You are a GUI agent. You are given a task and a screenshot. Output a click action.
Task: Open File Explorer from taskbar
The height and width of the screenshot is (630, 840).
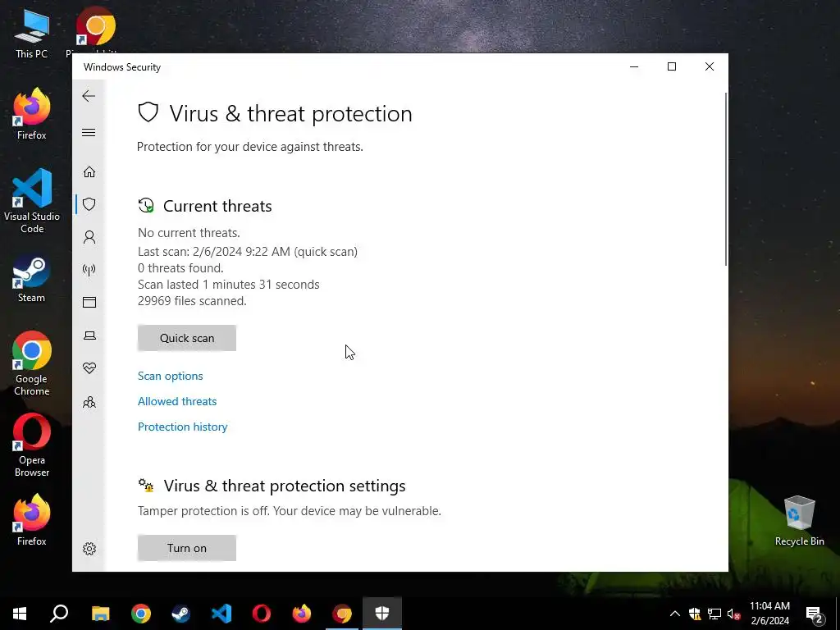(100, 614)
